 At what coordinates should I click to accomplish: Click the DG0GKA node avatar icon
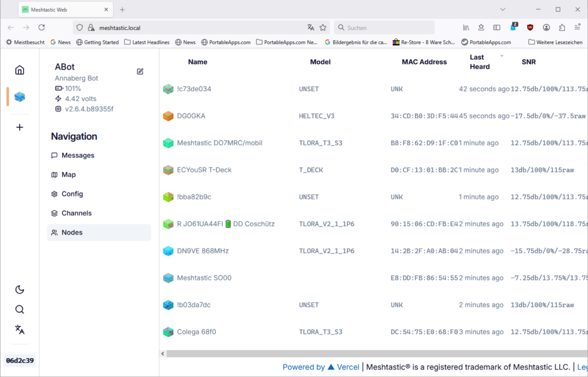[x=168, y=116]
